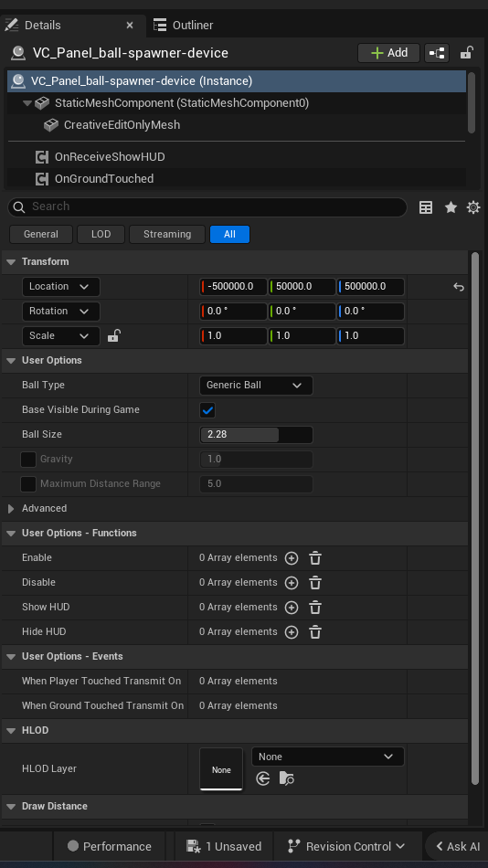
Task: Click the Gravity value slider
Action: [256, 460]
